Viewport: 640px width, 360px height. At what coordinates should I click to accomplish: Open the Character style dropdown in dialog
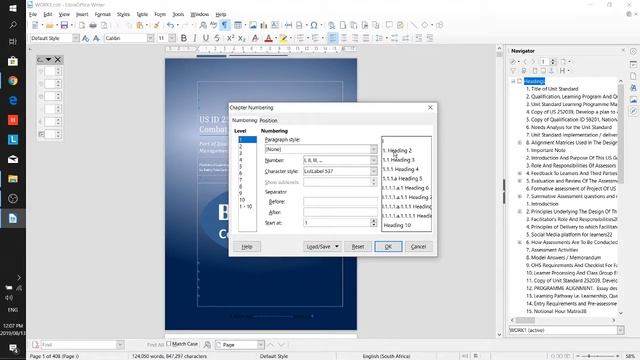point(373,171)
